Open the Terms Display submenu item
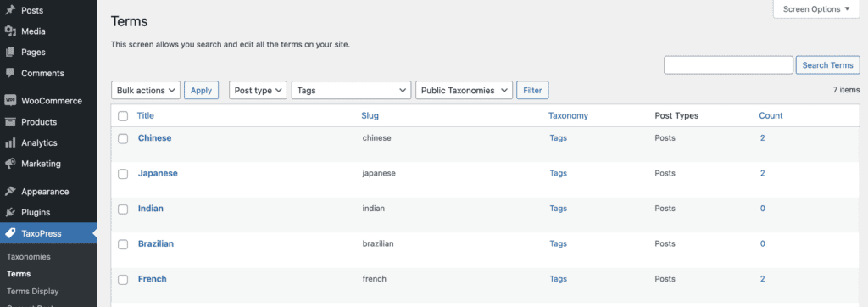The image size is (868, 307). click(x=33, y=291)
